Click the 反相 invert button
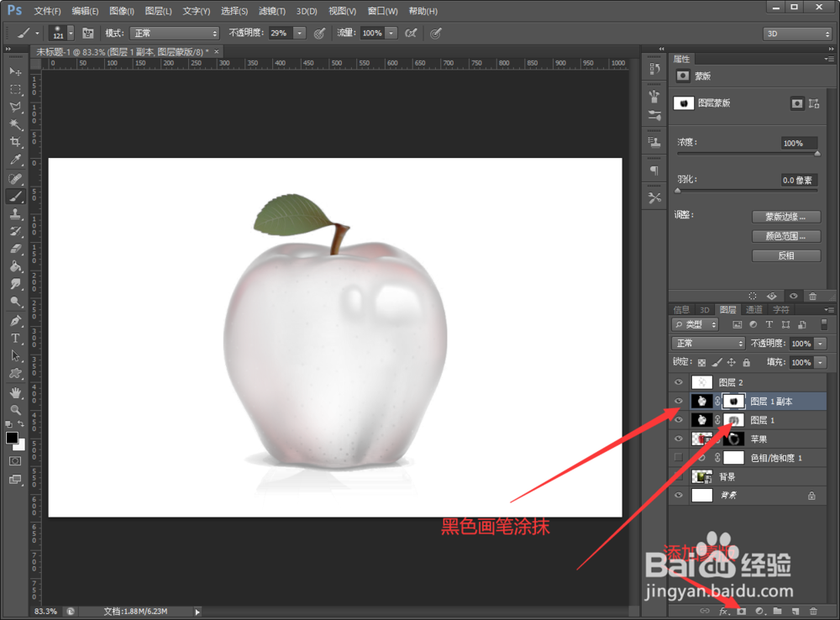The image size is (840, 620). click(x=786, y=255)
